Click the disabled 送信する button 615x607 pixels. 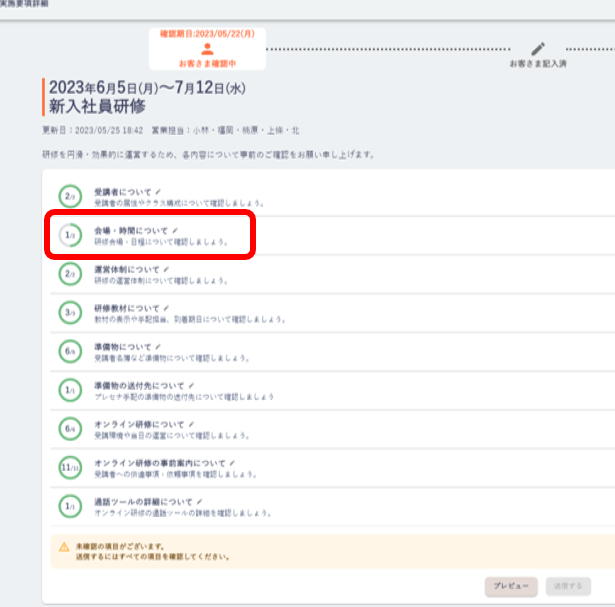tap(568, 586)
